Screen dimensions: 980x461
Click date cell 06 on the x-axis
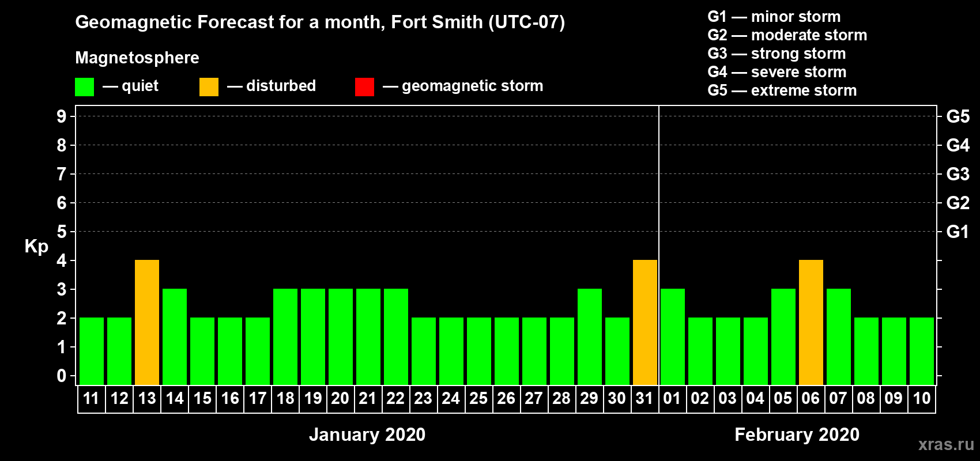click(811, 399)
